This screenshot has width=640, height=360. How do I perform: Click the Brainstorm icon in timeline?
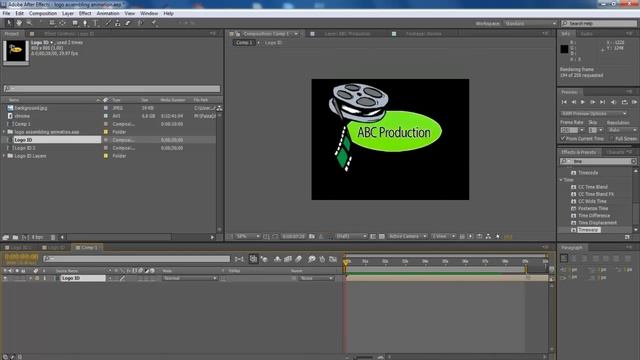(311, 259)
